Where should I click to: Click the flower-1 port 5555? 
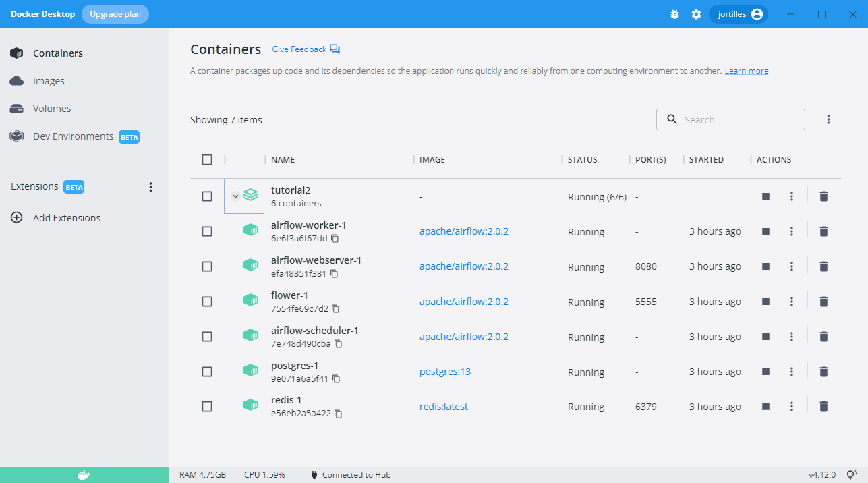tap(646, 302)
